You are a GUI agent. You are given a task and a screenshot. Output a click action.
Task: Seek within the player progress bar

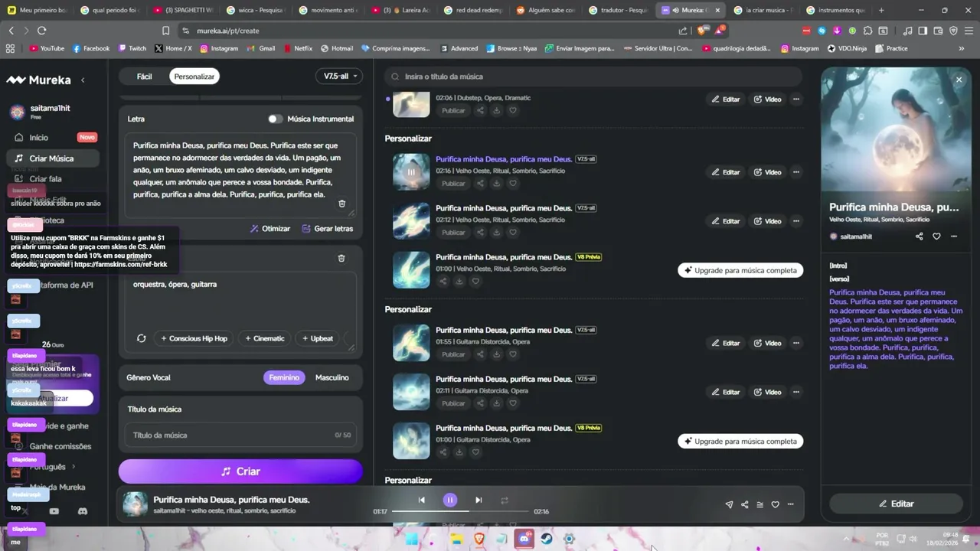pyautogui.click(x=460, y=511)
